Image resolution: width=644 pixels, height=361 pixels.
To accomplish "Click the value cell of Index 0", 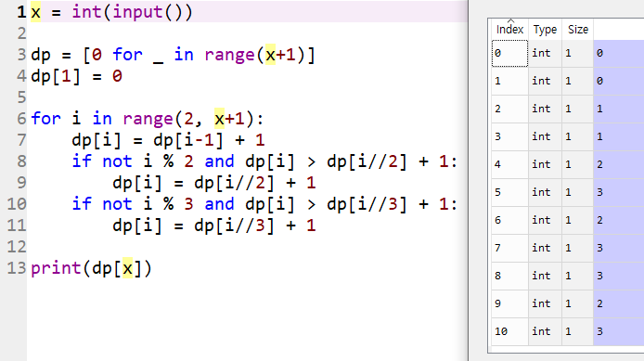I will click(x=619, y=53).
